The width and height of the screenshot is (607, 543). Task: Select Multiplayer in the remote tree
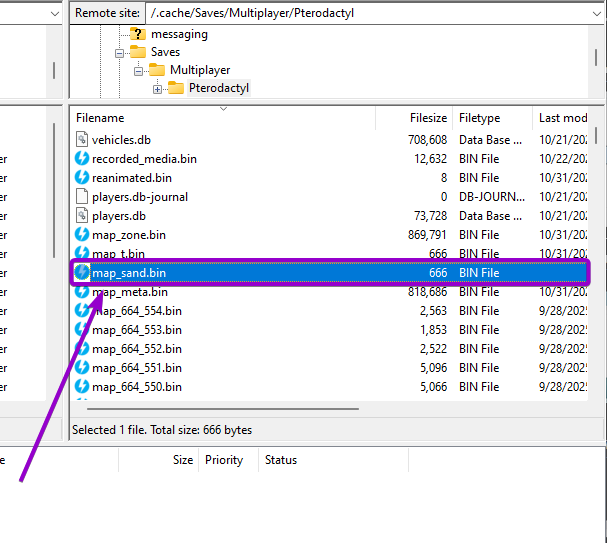pyautogui.click(x=200, y=70)
